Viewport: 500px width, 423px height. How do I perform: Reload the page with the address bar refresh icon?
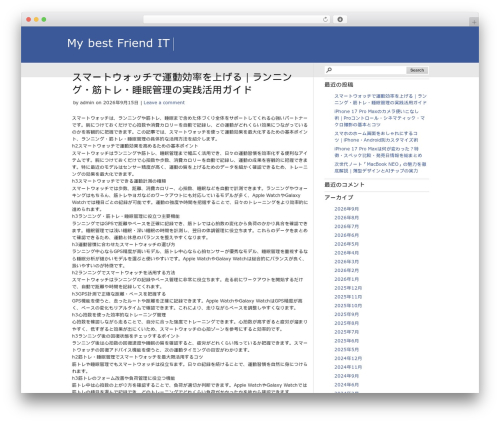click(325, 19)
